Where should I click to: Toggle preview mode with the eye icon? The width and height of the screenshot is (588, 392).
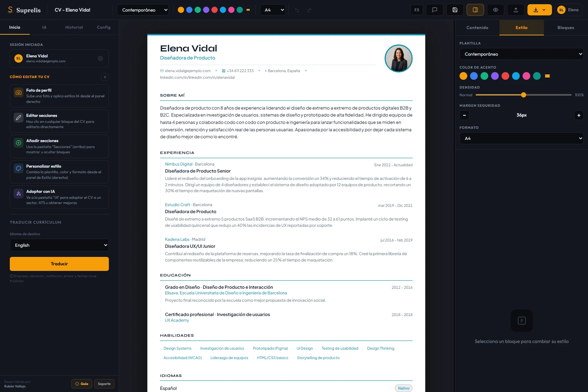[x=496, y=10]
